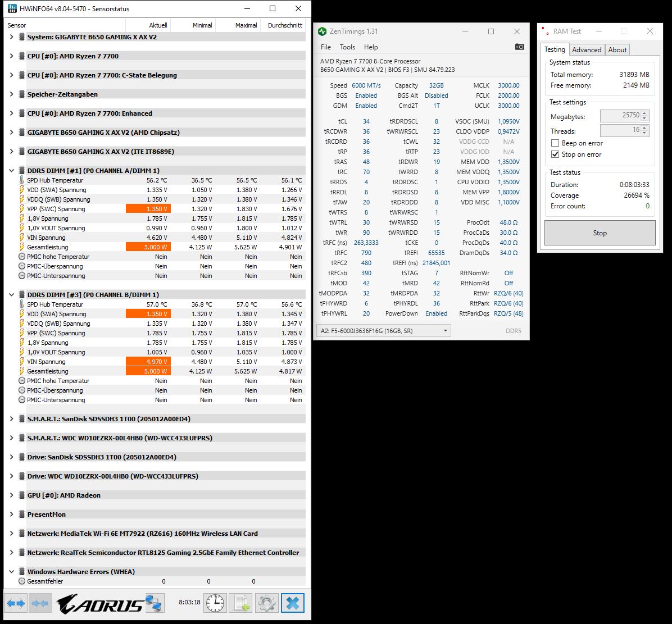Click the chip icon of Speicher-Zeitangaben group
This screenshot has height=624, width=672.
(x=22, y=94)
